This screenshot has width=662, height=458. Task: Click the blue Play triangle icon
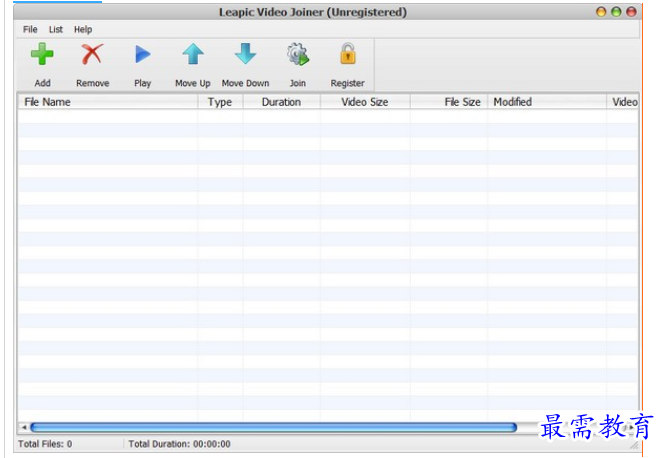(143, 54)
